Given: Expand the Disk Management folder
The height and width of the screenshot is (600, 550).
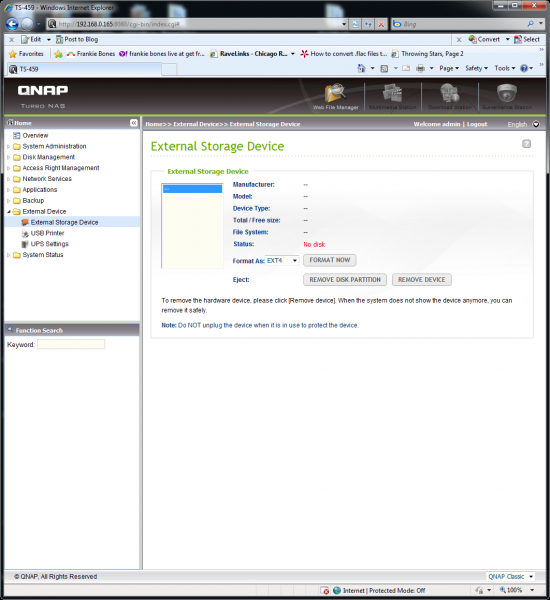Looking at the screenshot, I should 8,157.
